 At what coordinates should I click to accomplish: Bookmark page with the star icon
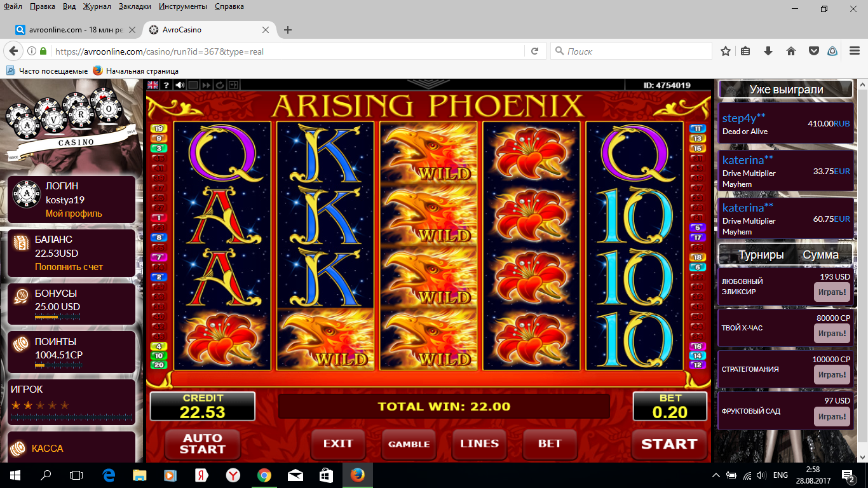click(726, 51)
